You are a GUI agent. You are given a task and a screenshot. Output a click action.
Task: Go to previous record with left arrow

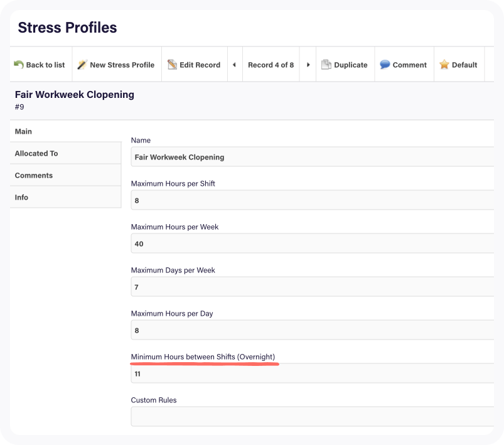235,64
